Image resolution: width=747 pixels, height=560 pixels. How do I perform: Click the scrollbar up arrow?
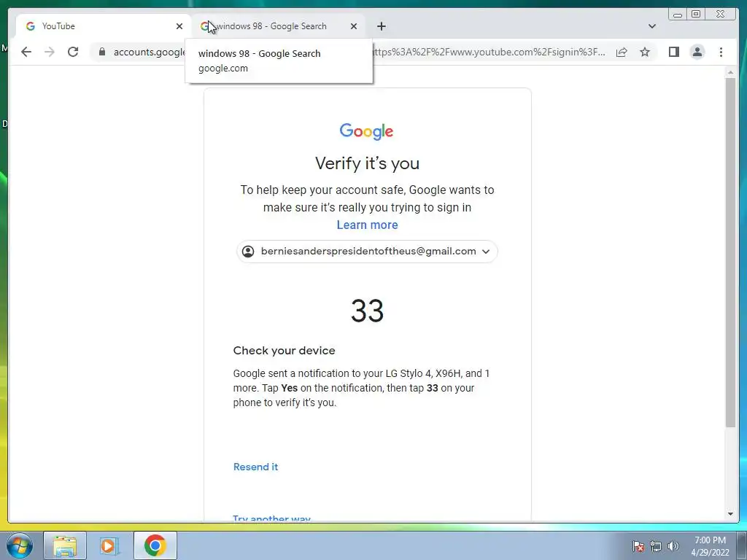pyautogui.click(x=730, y=72)
